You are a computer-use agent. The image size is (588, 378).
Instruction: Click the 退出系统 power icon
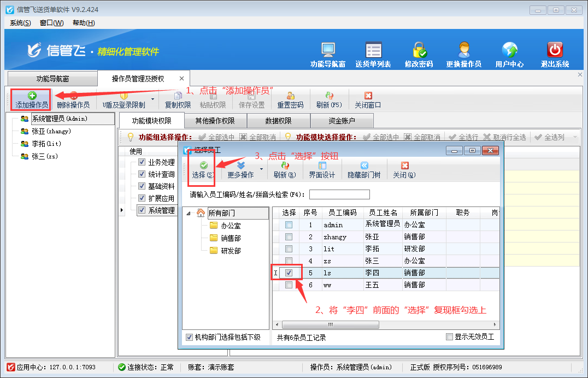click(555, 51)
